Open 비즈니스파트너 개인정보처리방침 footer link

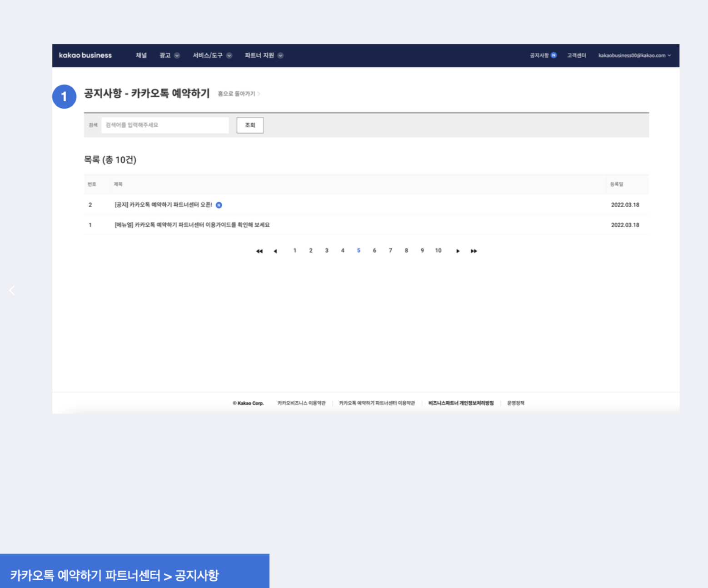(x=460, y=403)
